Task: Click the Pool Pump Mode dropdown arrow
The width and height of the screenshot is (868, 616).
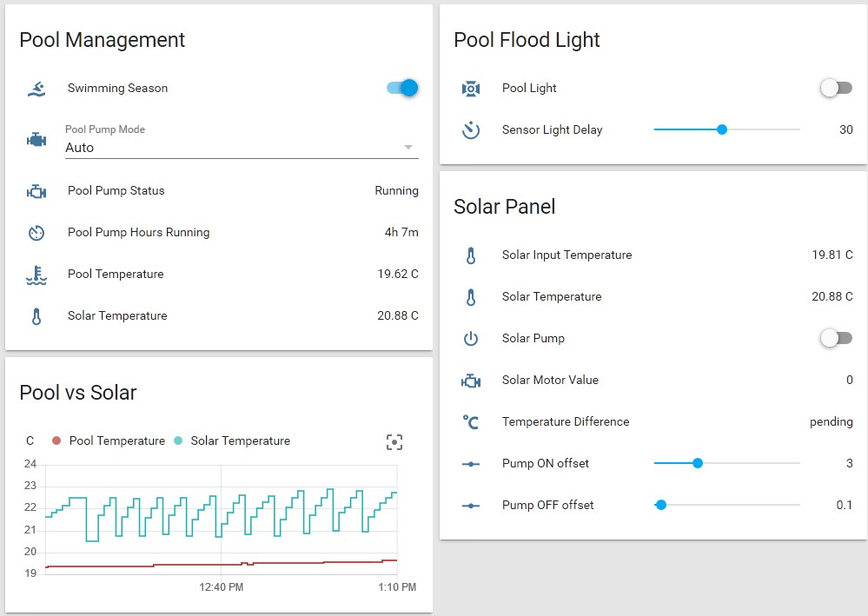Action: (408, 148)
